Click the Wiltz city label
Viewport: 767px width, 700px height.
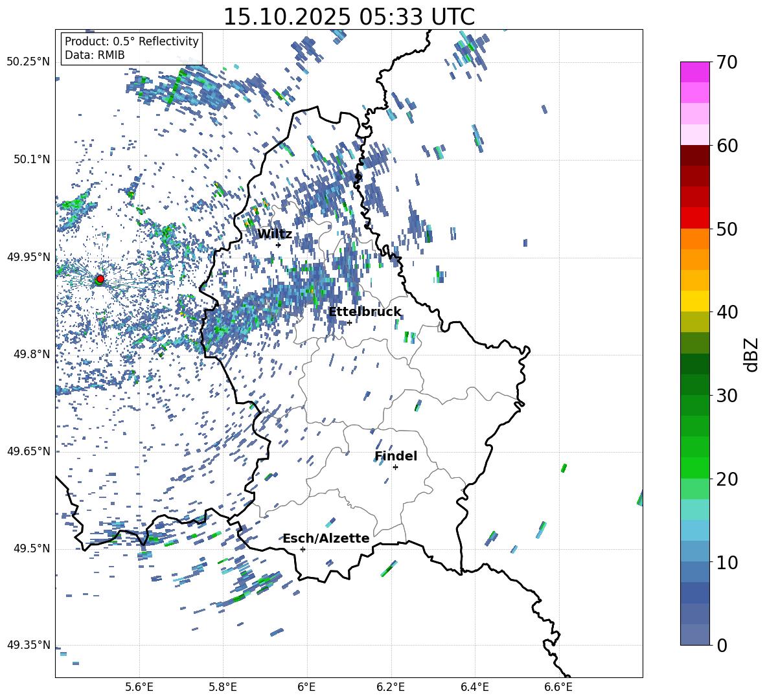click(x=275, y=234)
